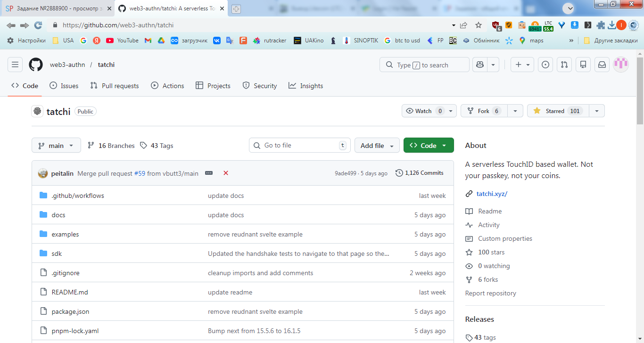This screenshot has width=644, height=343.
Task: Open Projects tab
Action: pyautogui.click(x=213, y=86)
